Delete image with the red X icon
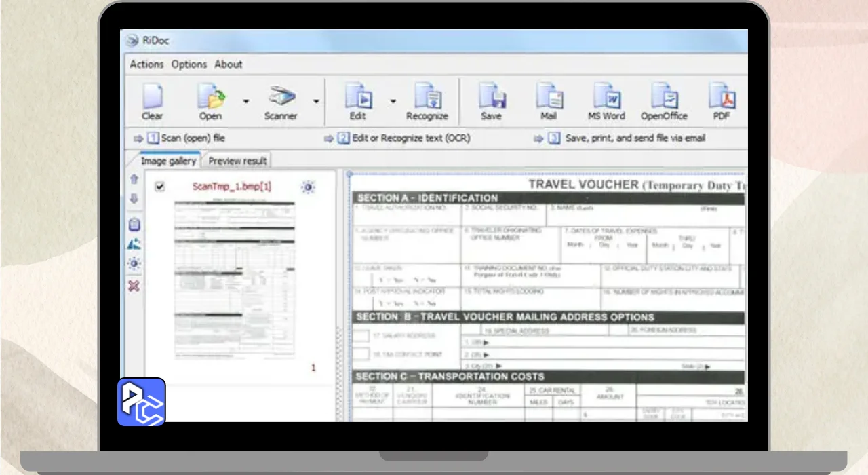 click(x=134, y=286)
